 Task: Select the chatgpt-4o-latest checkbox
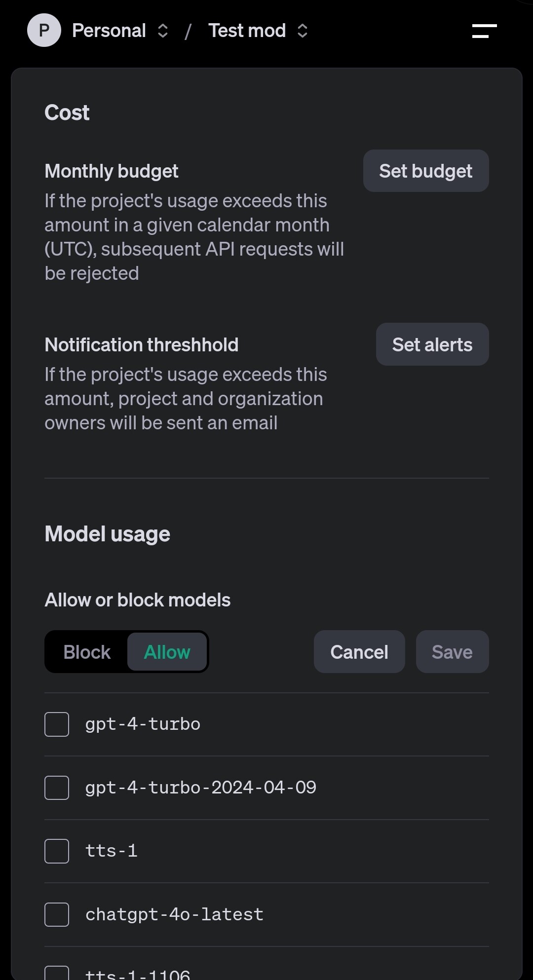pos(57,914)
